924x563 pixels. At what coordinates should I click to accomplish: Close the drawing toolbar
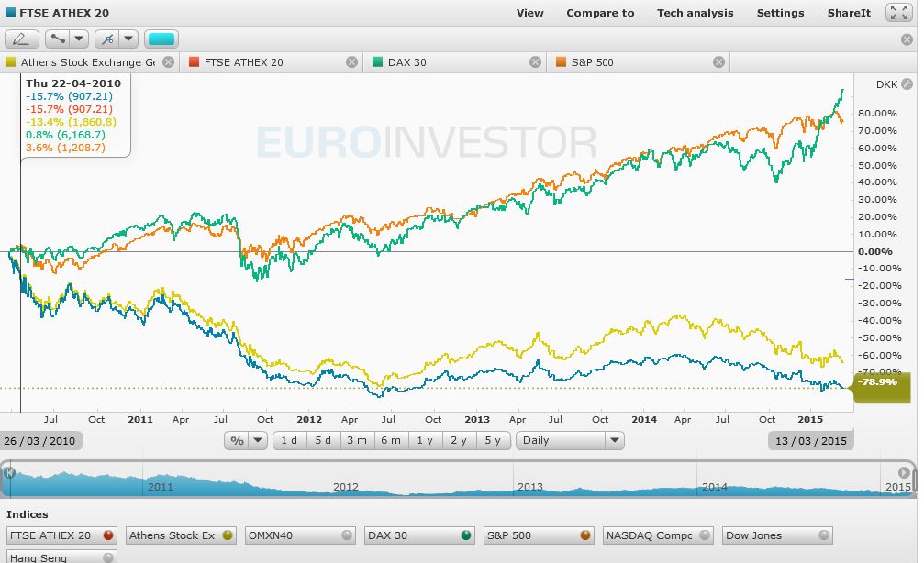(x=907, y=39)
